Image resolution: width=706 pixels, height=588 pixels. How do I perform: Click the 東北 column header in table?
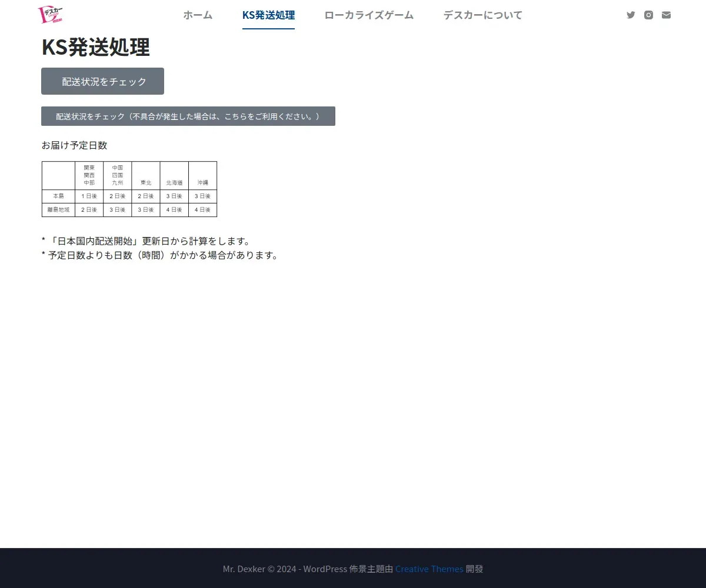[146, 183]
